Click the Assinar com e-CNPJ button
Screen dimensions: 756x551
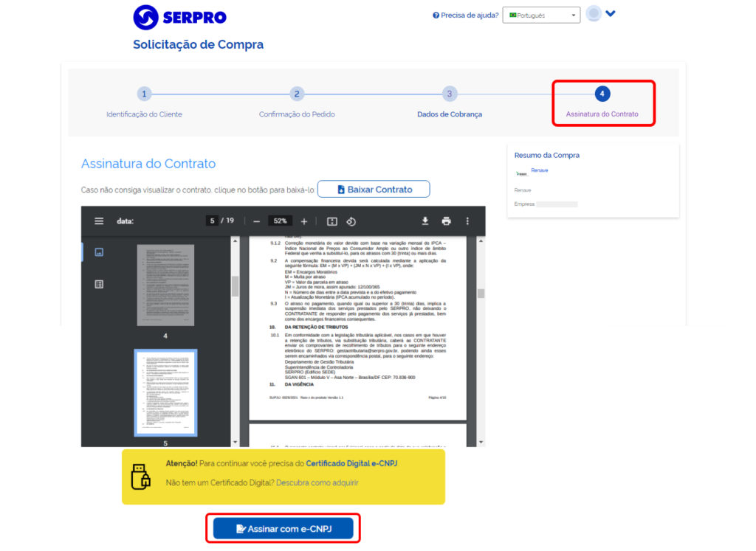click(x=283, y=529)
